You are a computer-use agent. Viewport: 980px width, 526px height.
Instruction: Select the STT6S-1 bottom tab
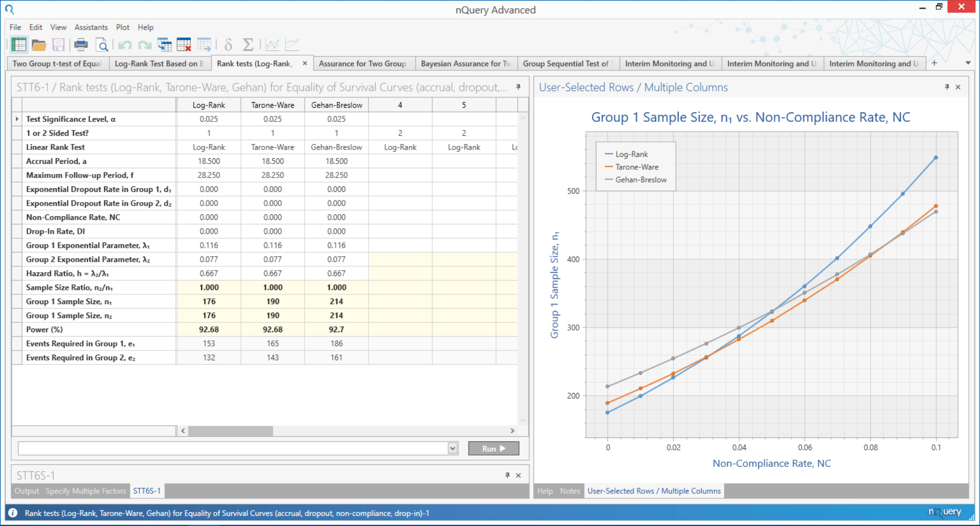pos(147,491)
